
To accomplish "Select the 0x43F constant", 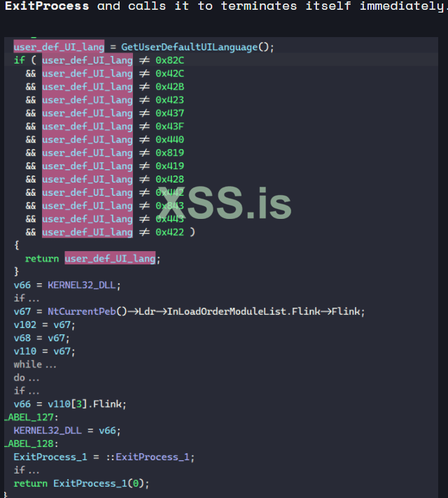I will (x=170, y=127).
